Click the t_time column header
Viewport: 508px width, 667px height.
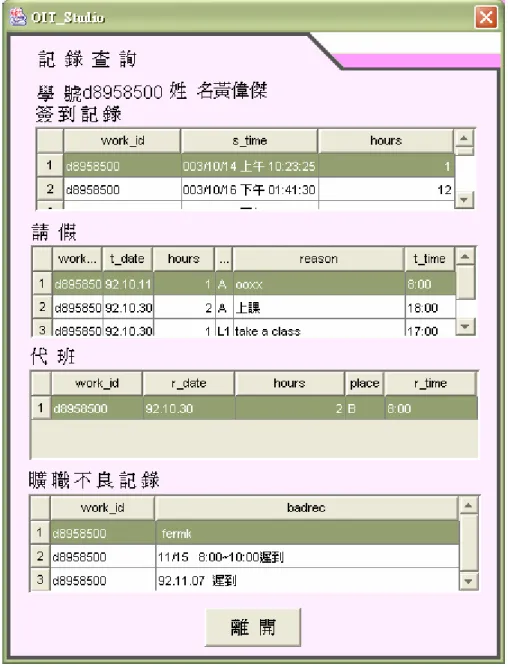pos(429,259)
